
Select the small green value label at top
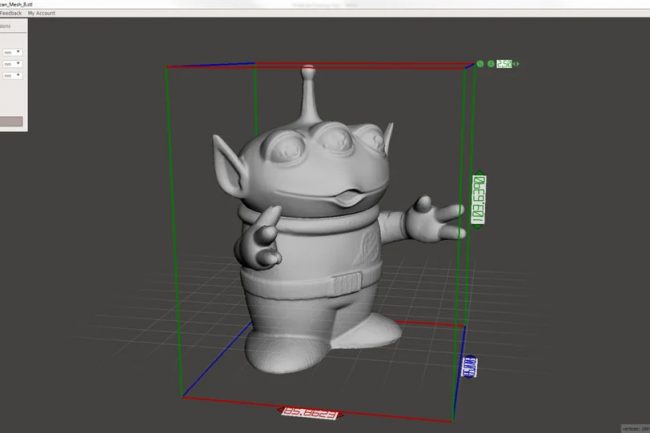tap(505, 64)
